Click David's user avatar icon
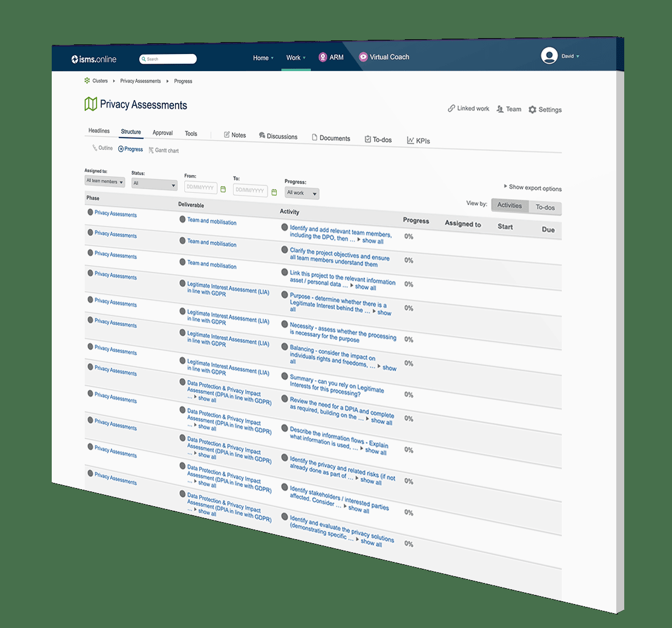The image size is (672, 628). point(549,56)
